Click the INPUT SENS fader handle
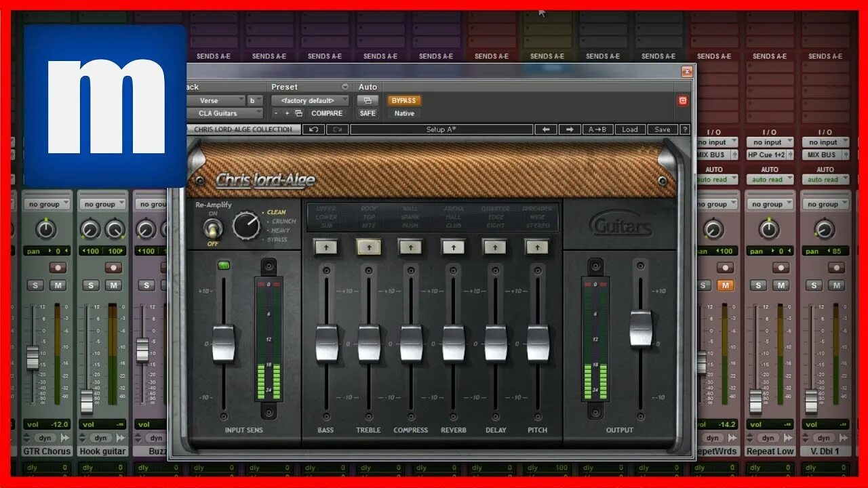This screenshot has width=868, height=488. 223,343
